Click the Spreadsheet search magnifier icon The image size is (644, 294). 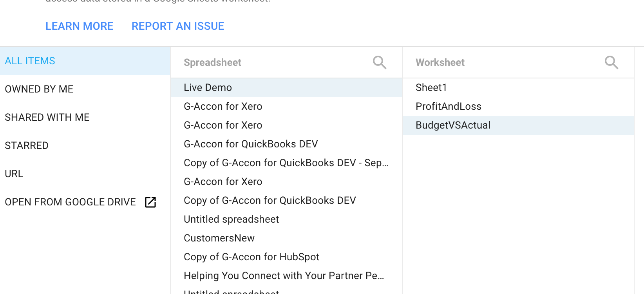click(379, 62)
